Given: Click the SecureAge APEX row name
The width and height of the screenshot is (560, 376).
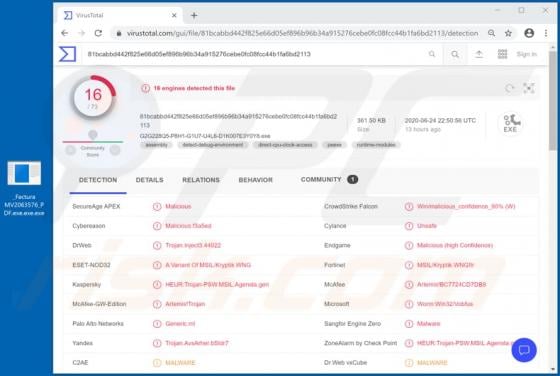Looking at the screenshot, I should point(96,206).
